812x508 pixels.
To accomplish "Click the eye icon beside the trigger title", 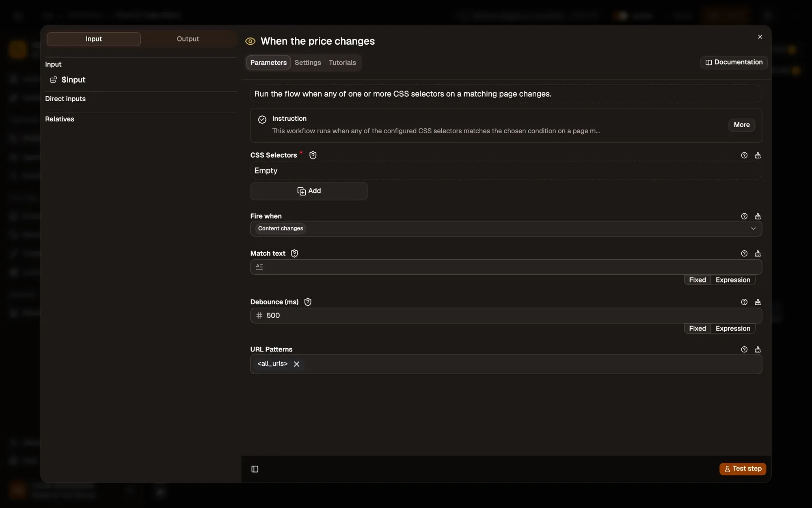I will [x=250, y=41].
